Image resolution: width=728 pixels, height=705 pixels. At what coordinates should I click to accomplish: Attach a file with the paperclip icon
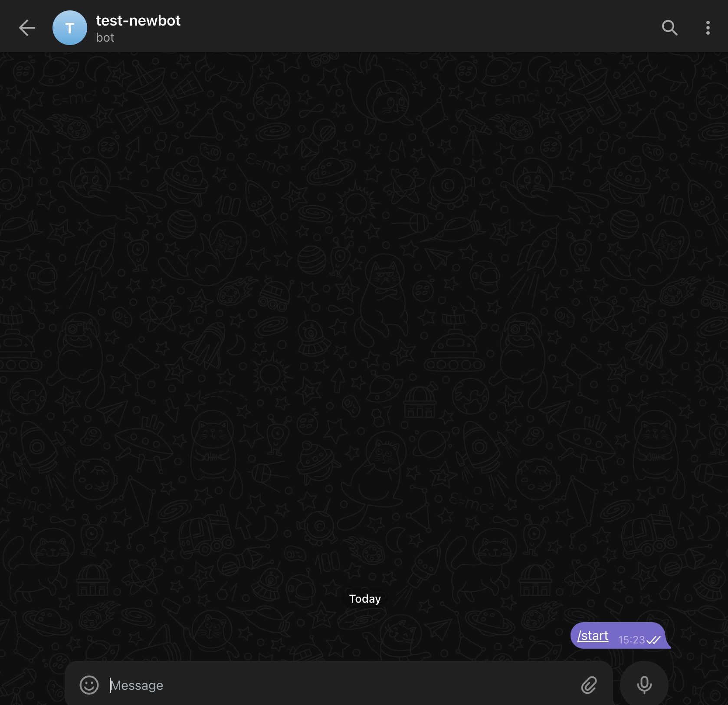589,685
